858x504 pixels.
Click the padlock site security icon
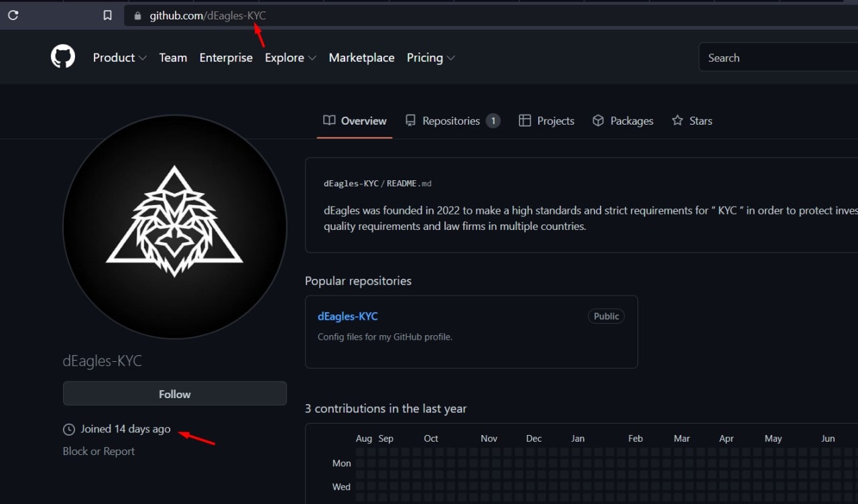137,16
